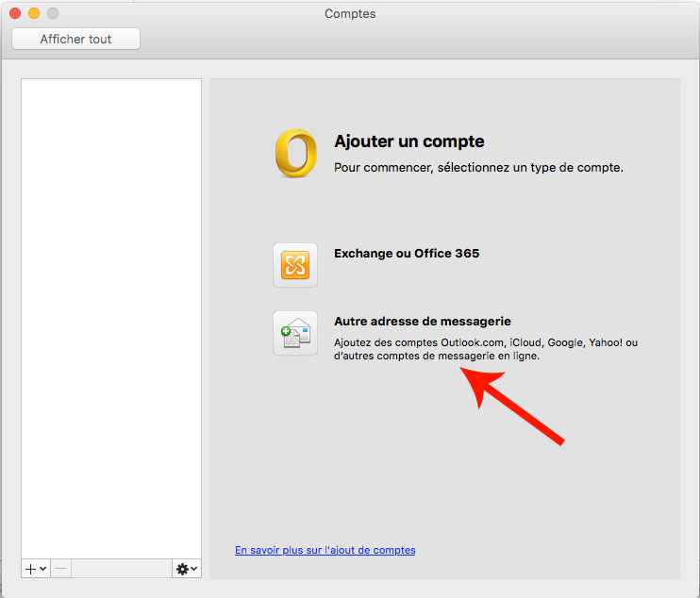Click the Ajouter un compte heading
Image resolution: width=700 pixels, height=598 pixels.
408,141
